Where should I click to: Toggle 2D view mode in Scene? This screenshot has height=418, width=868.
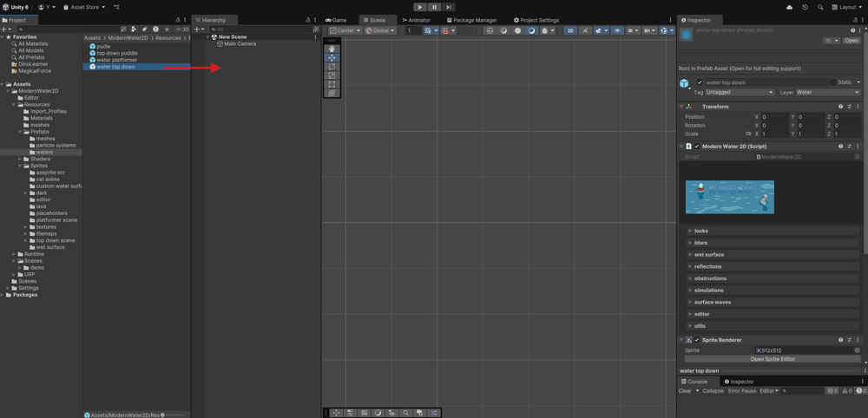(x=570, y=30)
